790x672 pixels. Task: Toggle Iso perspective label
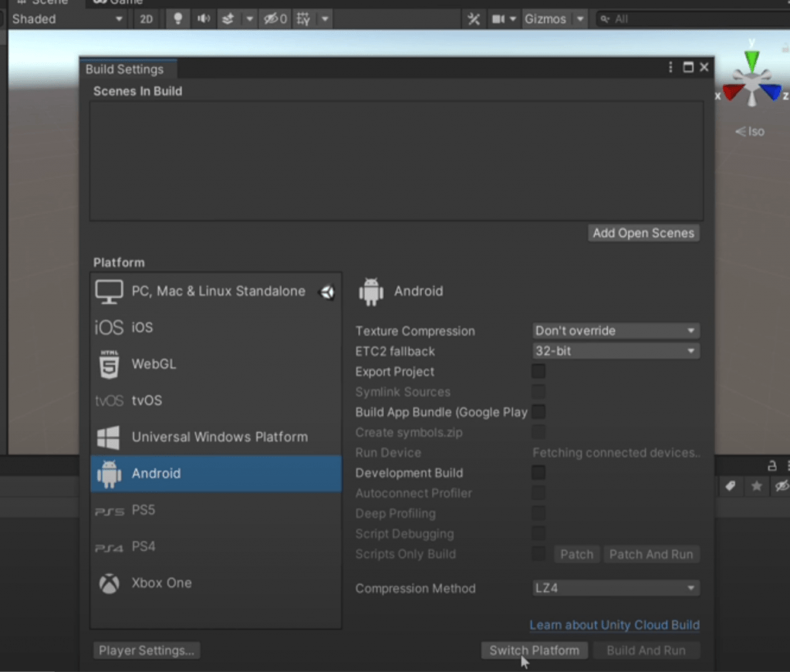[750, 131]
